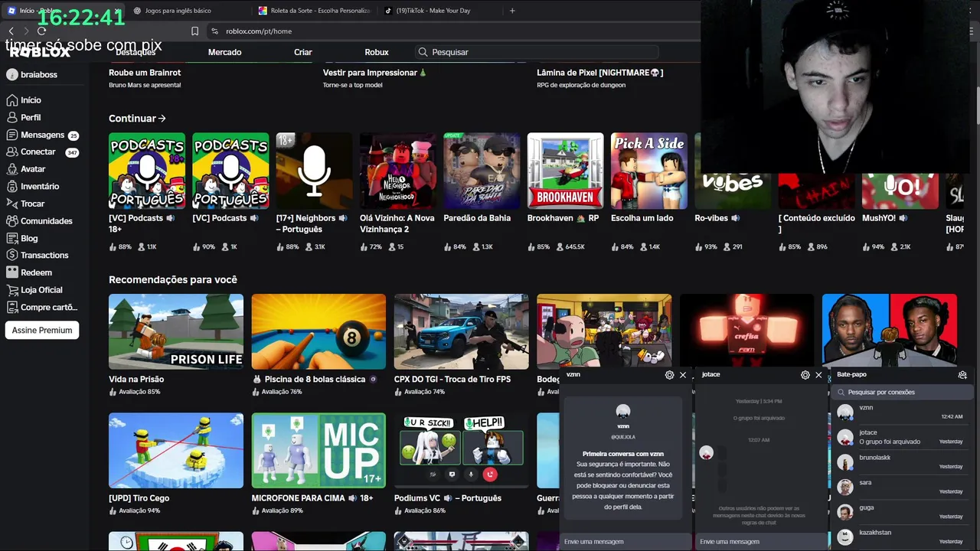Open jotace chat settings gear
980x551 pixels.
tap(805, 375)
